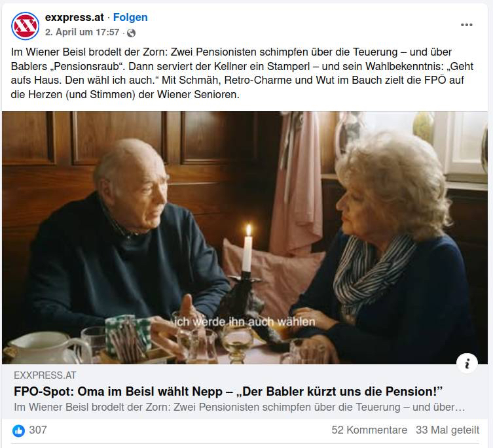This screenshot has width=493, height=448.
Task: Click the blue thumbs-up reaction icon
Action: click(18, 430)
